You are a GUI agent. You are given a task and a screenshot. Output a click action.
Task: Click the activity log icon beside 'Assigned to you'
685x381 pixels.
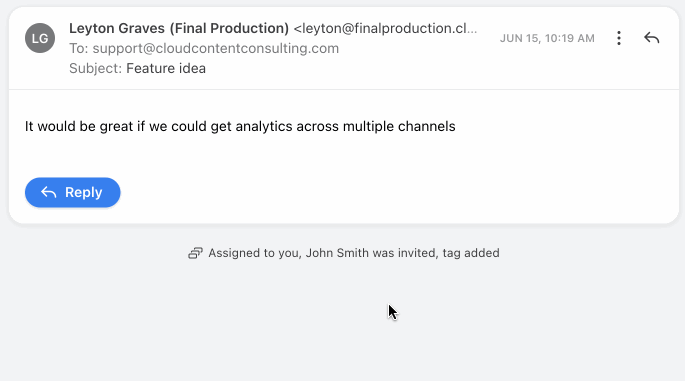(195, 253)
